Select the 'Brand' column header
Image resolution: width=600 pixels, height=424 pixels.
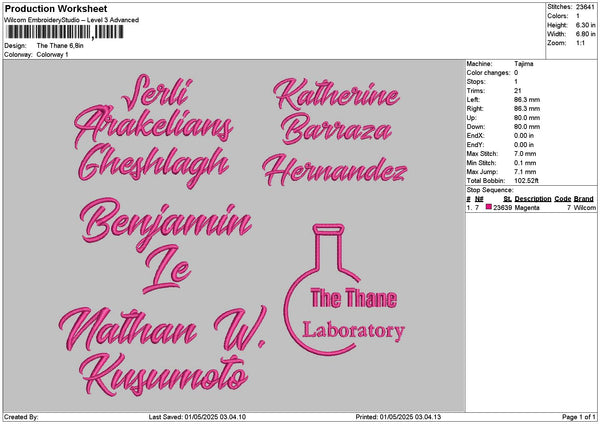[x=584, y=199]
